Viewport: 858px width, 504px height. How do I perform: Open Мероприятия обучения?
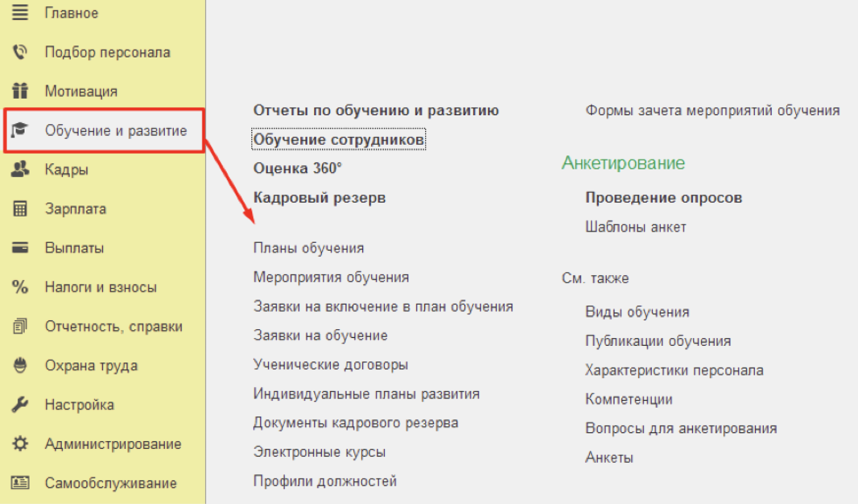331,277
